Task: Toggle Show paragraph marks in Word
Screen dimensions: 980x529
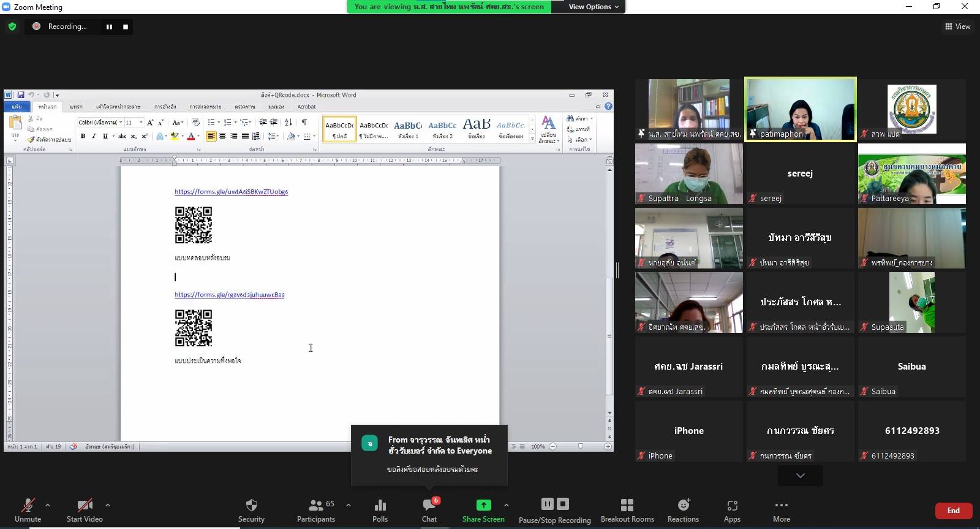Action: coord(304,123)
